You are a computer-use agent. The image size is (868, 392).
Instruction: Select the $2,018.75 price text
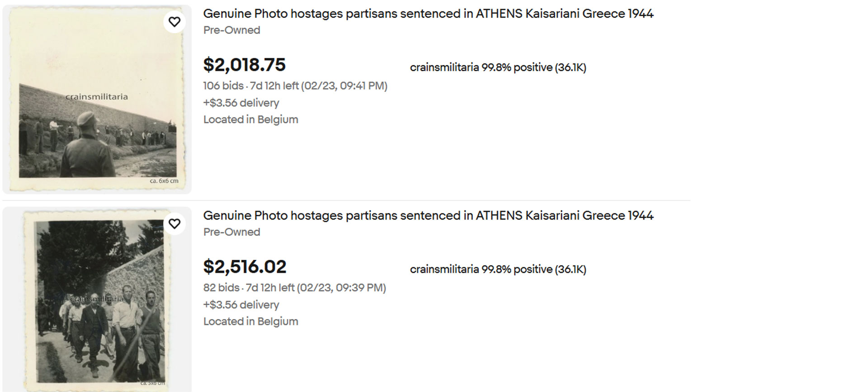(x=245, y=65)
